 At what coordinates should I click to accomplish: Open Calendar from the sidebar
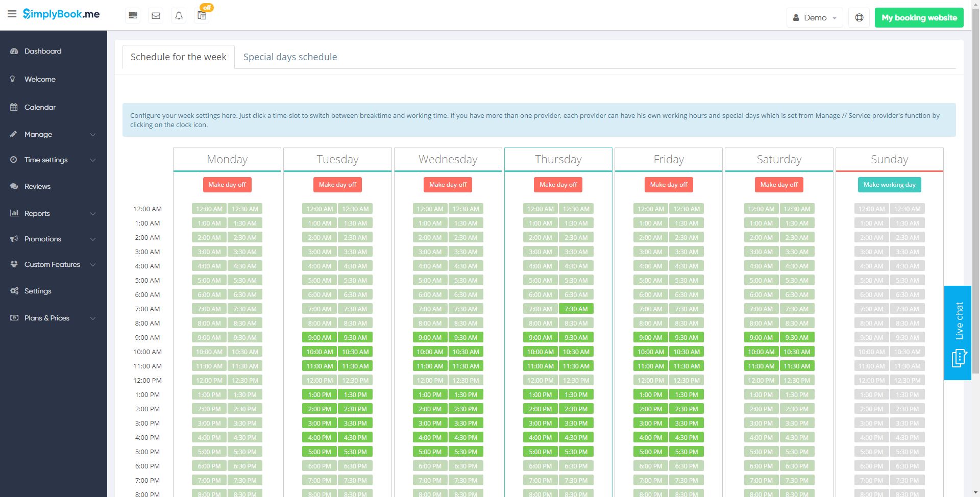pyautogui.click(x=40, y=107)
